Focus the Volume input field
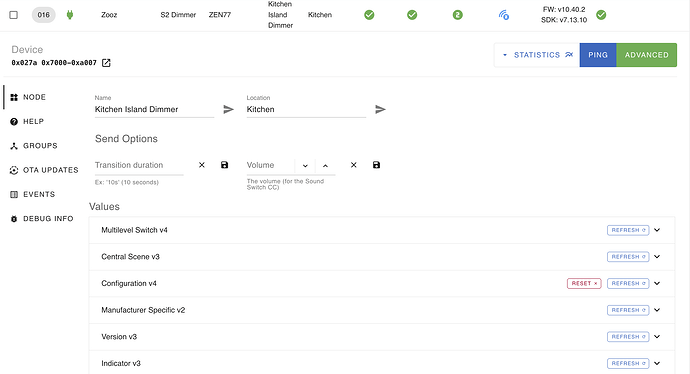 click(269, 165)
